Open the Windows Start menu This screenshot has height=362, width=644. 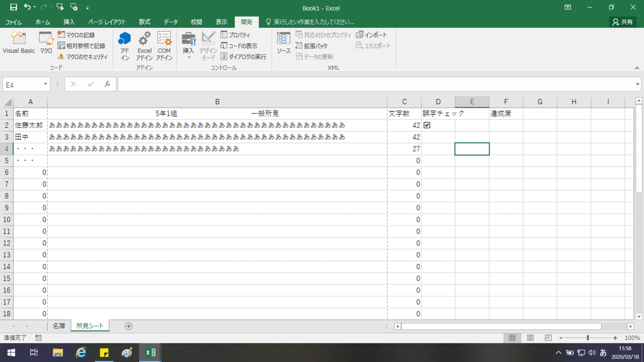10,352
